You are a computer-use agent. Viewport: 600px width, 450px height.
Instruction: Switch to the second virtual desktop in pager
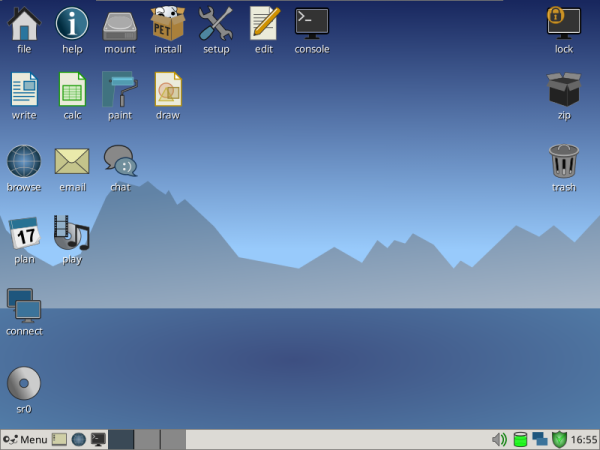[x=147, y=439]
